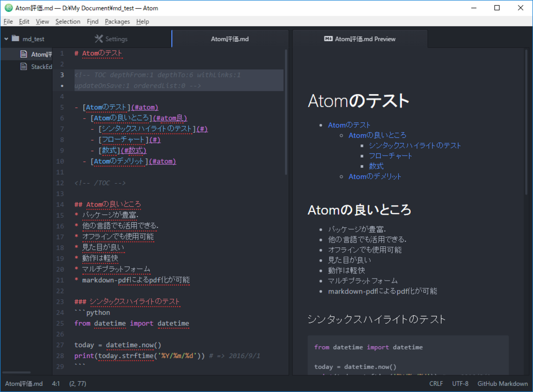Minimize the Atom window
The height and width of the screenshot is (392, 533).
click(474, 8)
